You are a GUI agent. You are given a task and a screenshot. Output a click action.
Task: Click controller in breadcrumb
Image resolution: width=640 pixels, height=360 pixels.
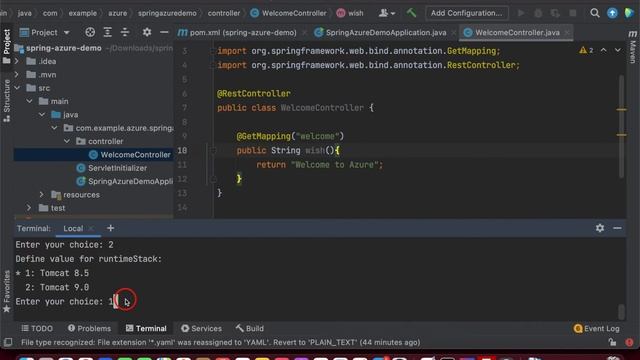pyautogui.click(x=224, y=13)
